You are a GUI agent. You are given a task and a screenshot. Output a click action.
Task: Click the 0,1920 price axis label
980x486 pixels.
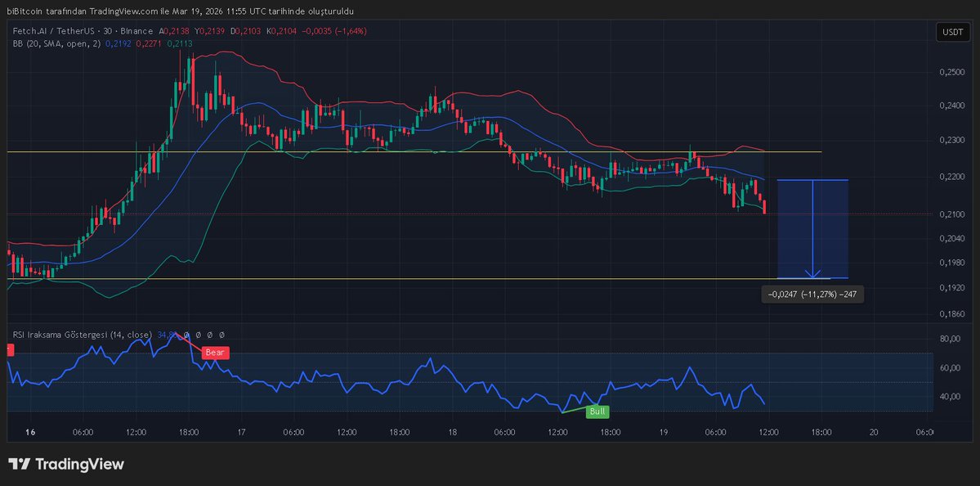(952, 288)
